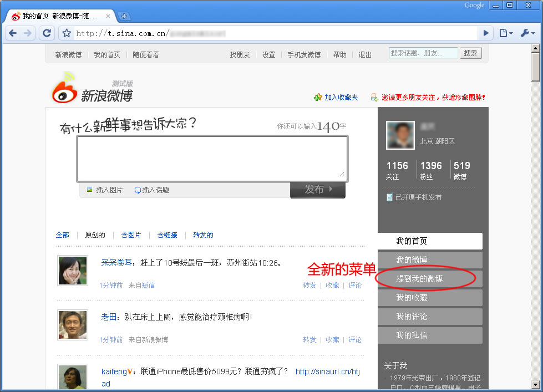This screenshot has height=392, width=543.
Task: Click the 加入收藏夹 plus-star icon
Action: (x=318, y=98)
